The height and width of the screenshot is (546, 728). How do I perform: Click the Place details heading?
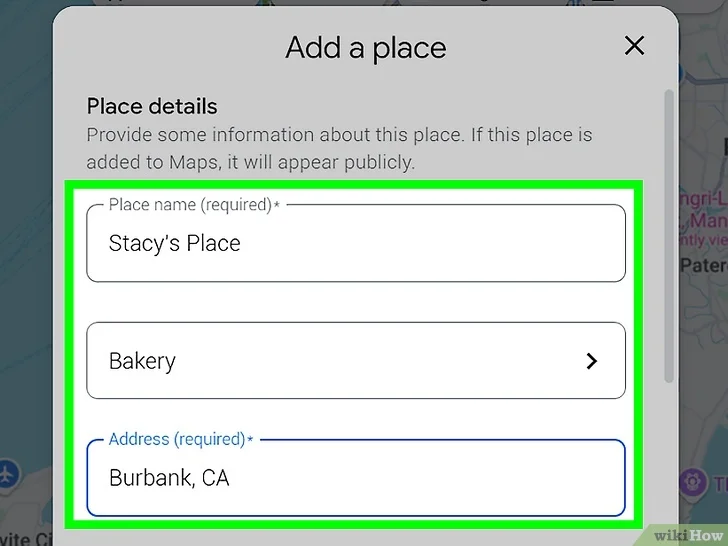152,106
